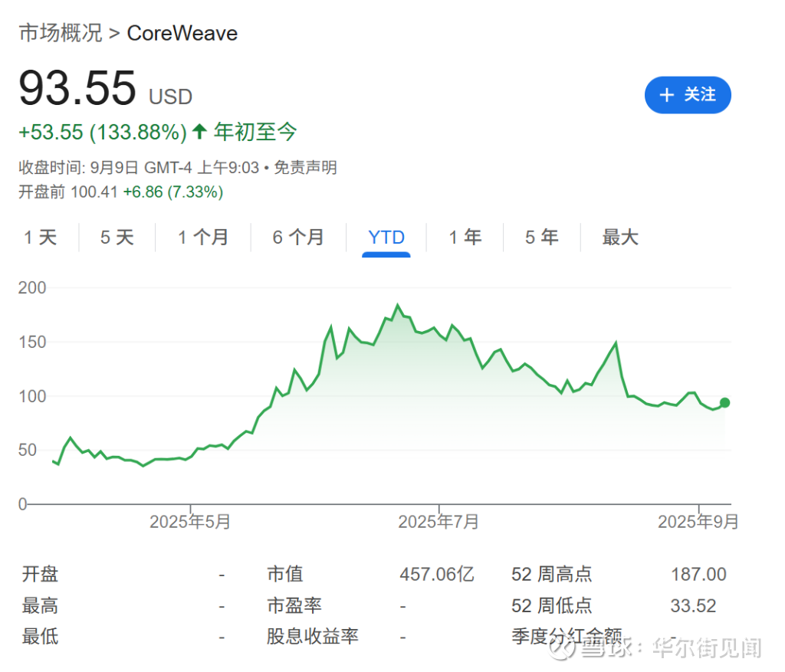
Task: Open the 免责声明 disclaimer link
Action: click(305, 167)
